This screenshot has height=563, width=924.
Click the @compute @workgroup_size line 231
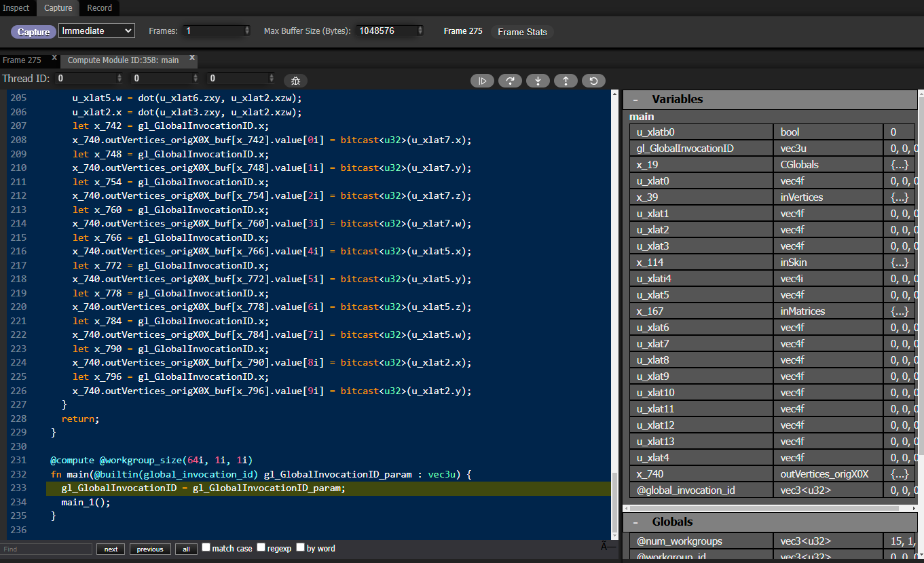pyautogui.click(x=151, y=461)
